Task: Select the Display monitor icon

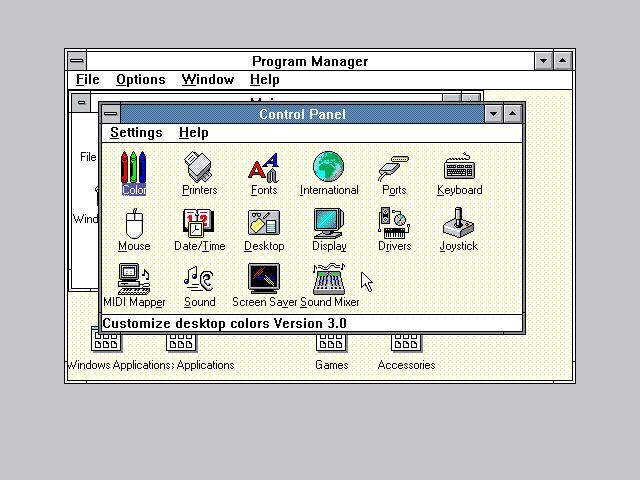Action: pyautogui.click(x=329, y=223)
